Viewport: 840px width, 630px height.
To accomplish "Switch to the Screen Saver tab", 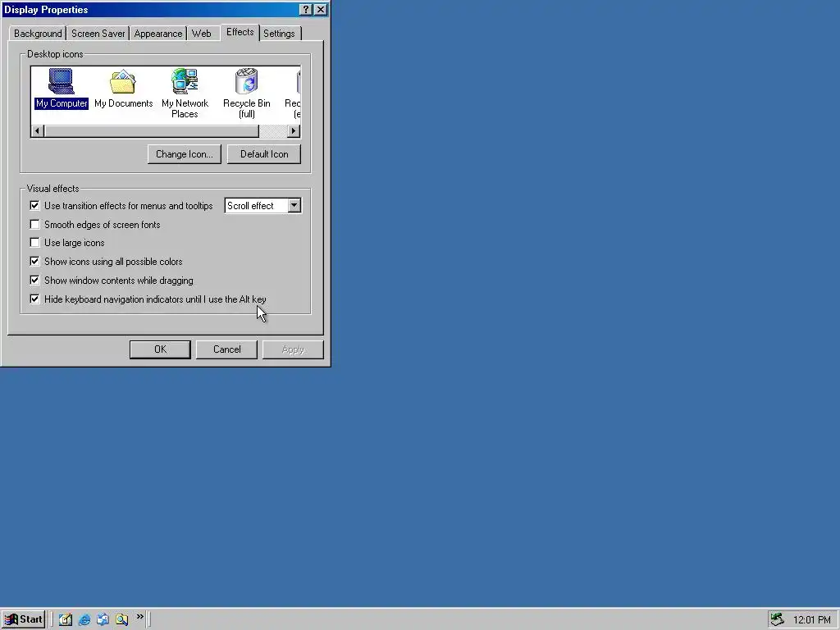I will tap(98, 33).
